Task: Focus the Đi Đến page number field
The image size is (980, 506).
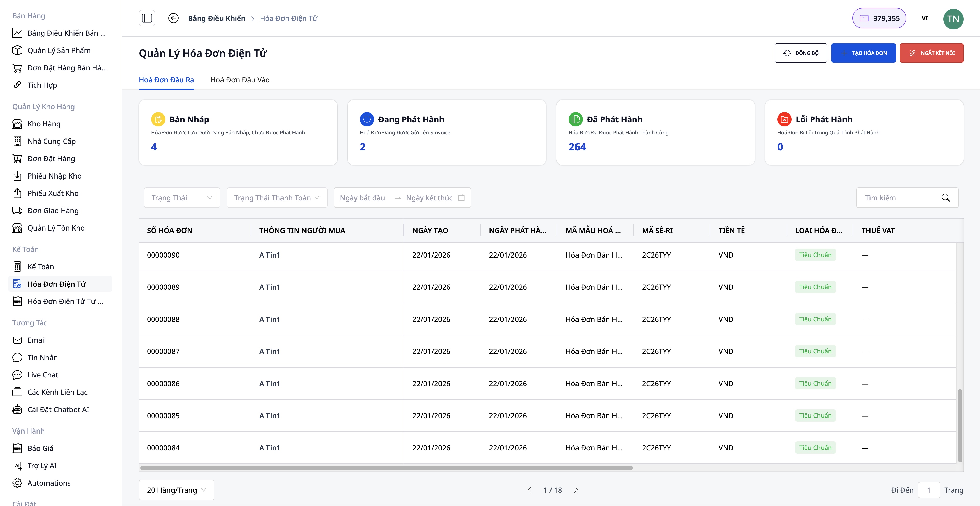Action: 928,490
